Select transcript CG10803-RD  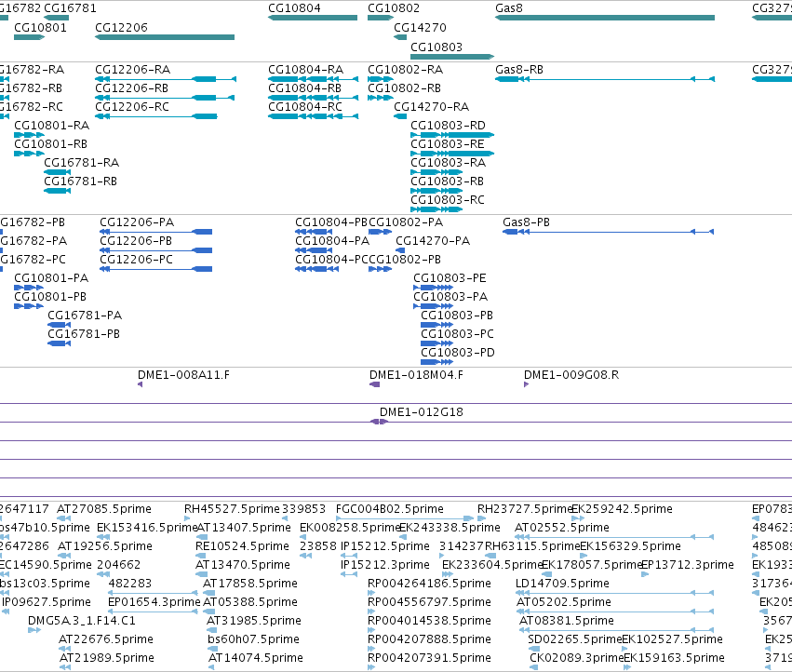452,135
